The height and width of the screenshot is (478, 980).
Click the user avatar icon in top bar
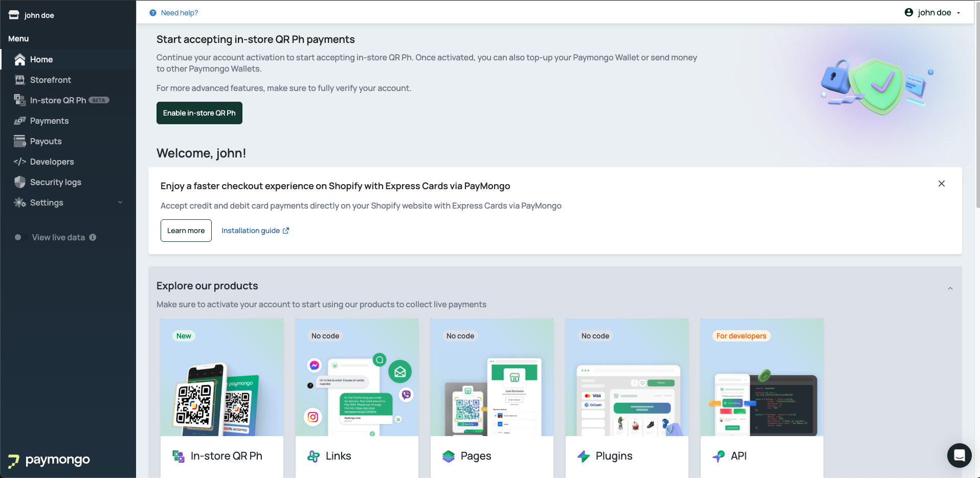coord(909,12)
